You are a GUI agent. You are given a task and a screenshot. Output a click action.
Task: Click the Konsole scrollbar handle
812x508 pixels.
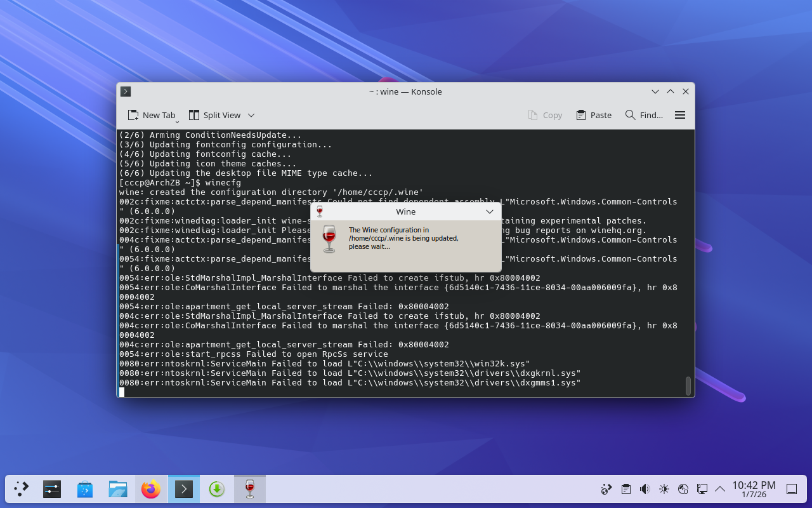point(688,385)
